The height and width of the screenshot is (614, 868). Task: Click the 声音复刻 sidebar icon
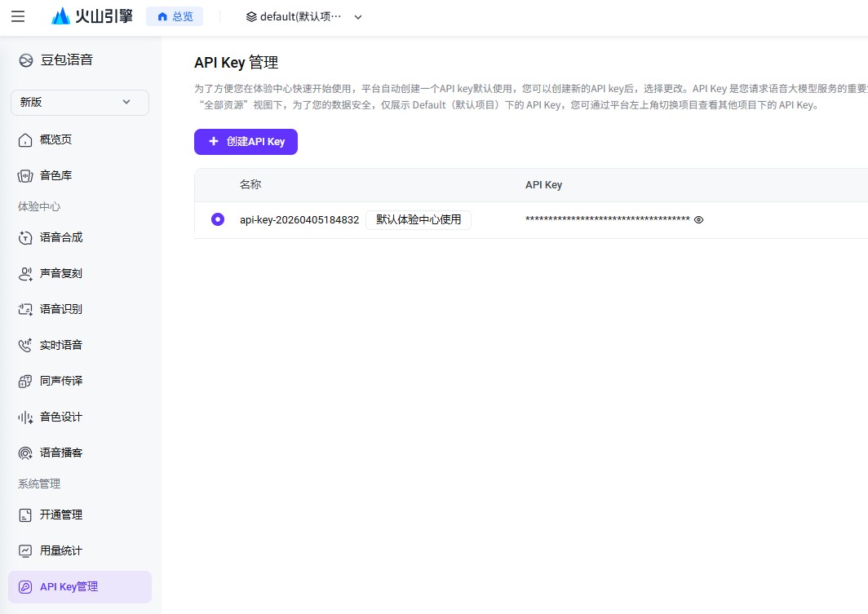pyautogui.click(x=25, y=273)
